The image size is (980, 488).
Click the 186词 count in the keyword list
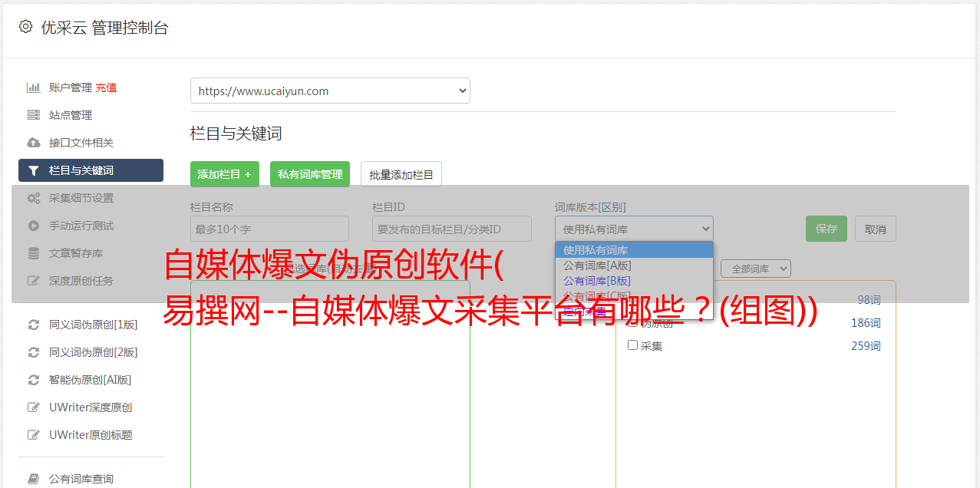point(866,323)
